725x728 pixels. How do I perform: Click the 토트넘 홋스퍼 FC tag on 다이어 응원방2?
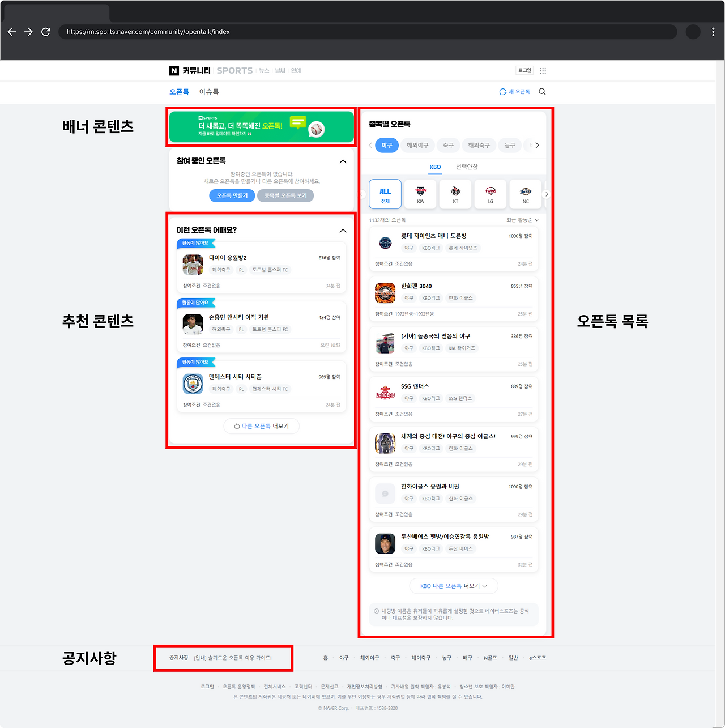(x=270, y=270)
